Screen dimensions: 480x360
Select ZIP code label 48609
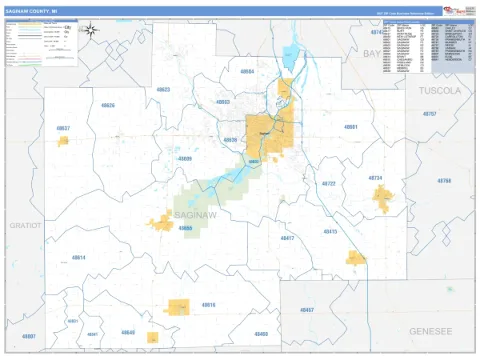coord(185,159)
